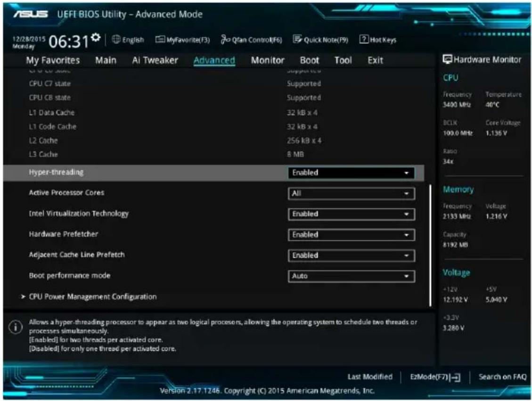The width and height of the screenshot is (532, 401).
Task: Click the Intel Virtualization Technology label
Action: pyautogui.click(x=79, y=214)
